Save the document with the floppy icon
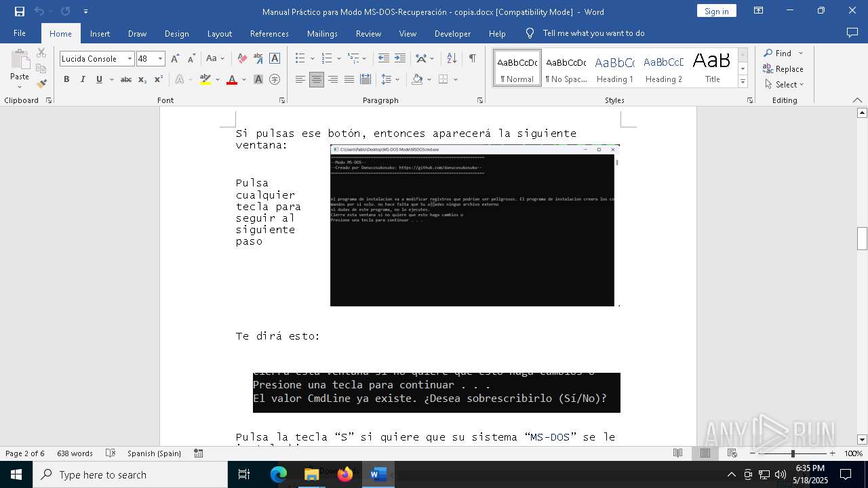This screenshot has width=868, height=488. 20,12
